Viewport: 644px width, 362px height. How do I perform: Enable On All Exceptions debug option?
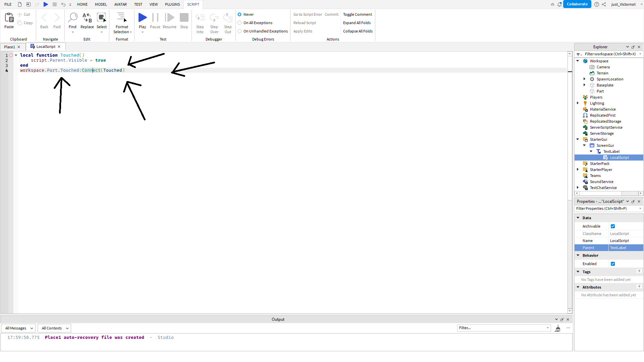240,23
